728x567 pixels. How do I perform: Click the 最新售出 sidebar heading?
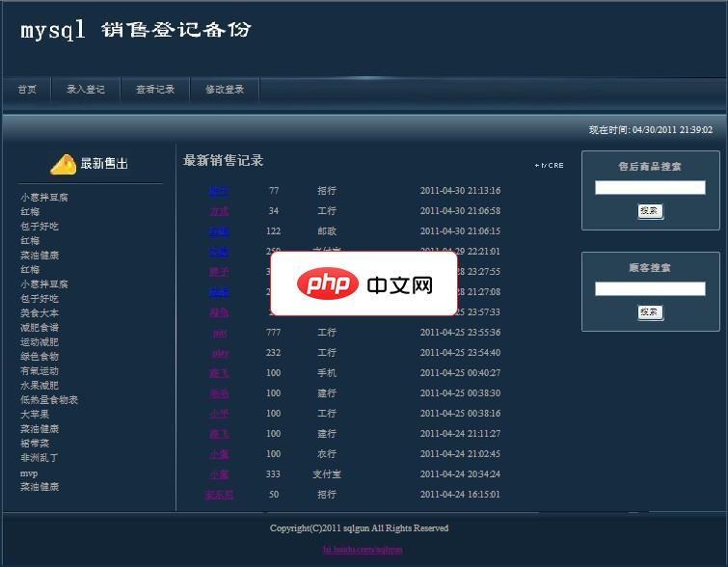point(104,164)
